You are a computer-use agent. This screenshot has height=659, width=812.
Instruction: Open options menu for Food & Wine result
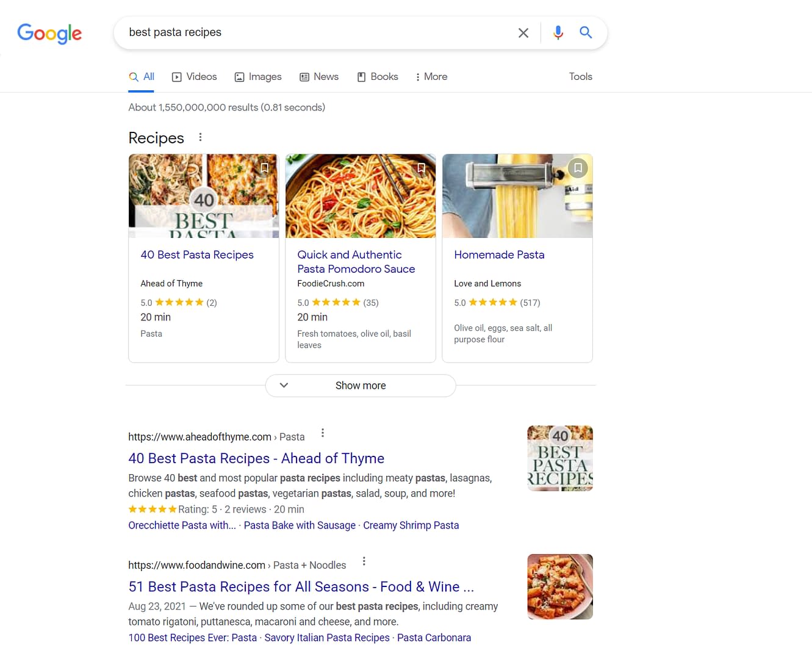364,560
